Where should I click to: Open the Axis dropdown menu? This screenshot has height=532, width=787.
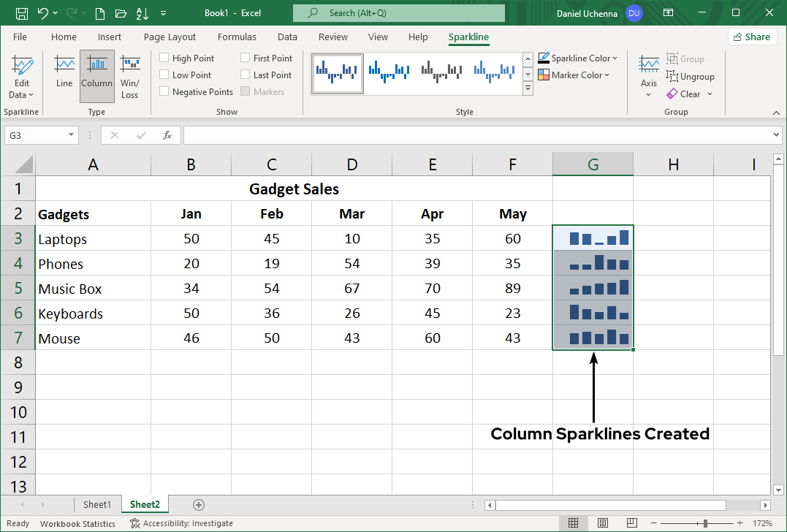pos(649,76)
